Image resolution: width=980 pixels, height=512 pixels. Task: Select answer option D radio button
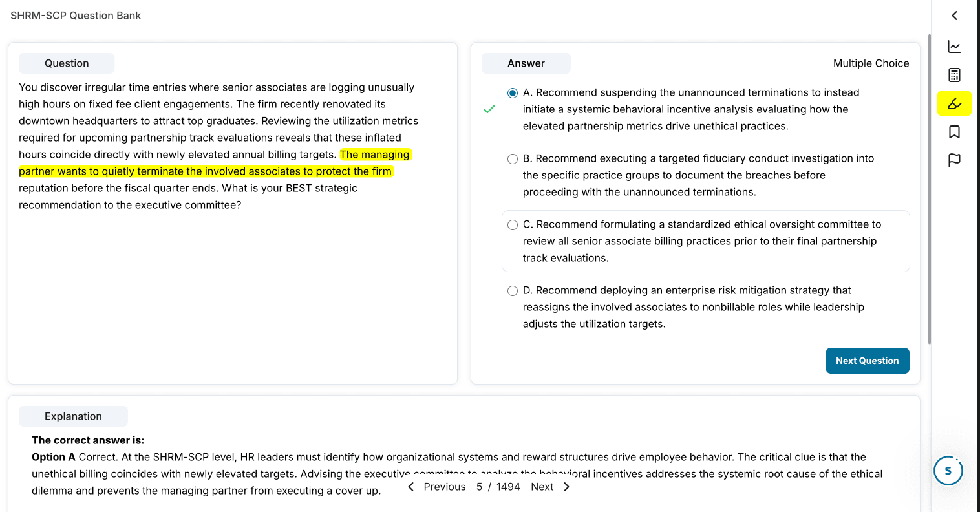pyautogui.click(x=513, y=290)
